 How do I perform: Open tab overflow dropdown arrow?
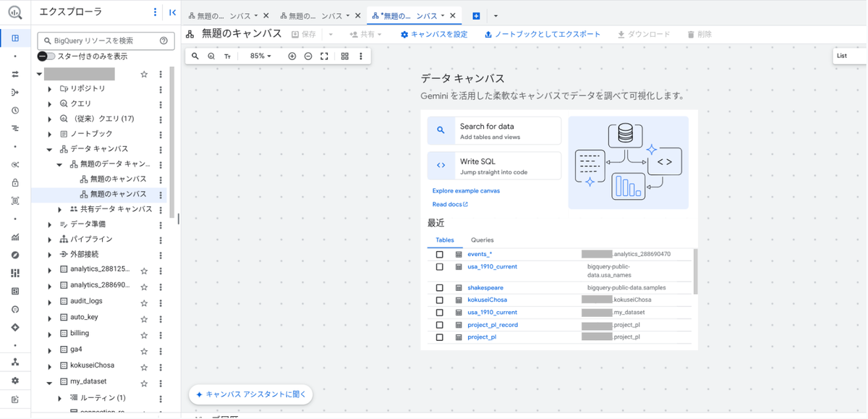[495, 16]
